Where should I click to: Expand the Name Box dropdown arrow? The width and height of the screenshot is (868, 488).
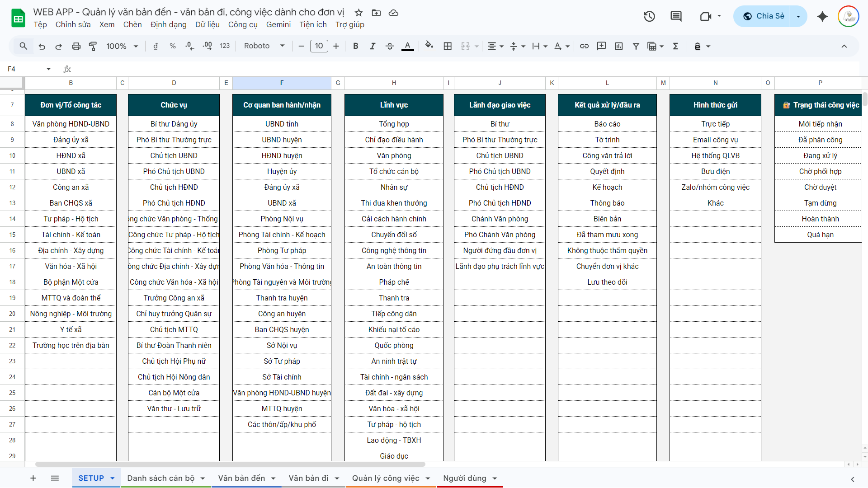(x=48, y=69)
